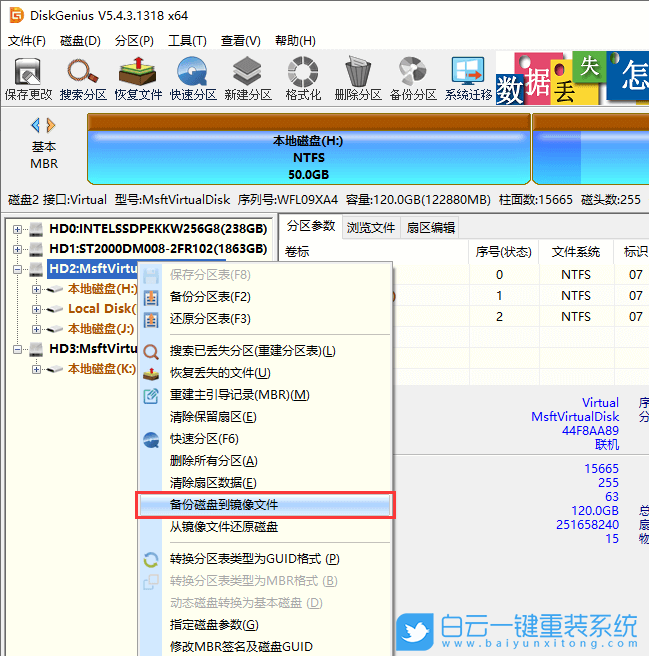Select HD2:MsftVirtualDisk in disk tree
Screen dimensions: 649x656
(93, 269)
